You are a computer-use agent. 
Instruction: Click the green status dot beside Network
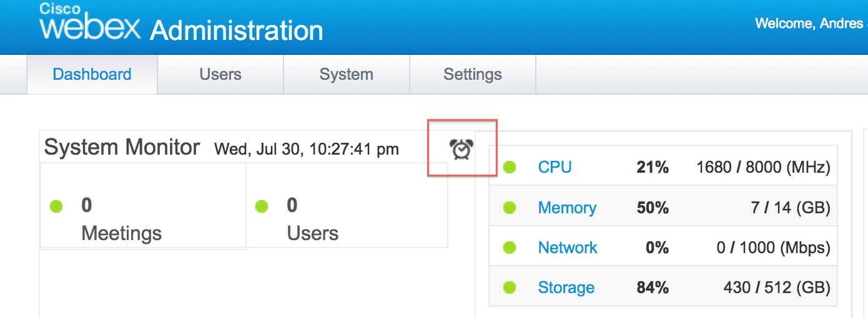[510, 248]
